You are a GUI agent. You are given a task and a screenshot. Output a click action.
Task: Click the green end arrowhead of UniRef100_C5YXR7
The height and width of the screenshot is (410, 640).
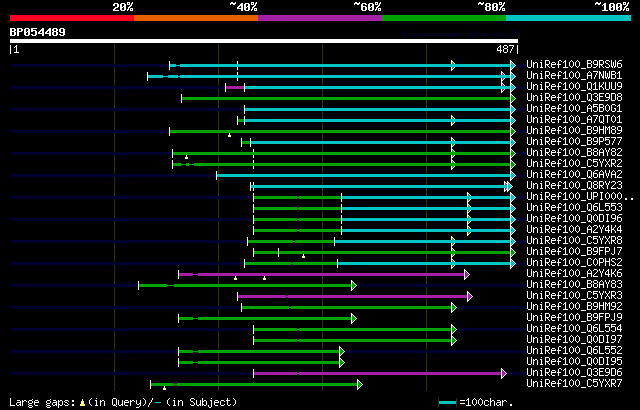pos(360,384)
